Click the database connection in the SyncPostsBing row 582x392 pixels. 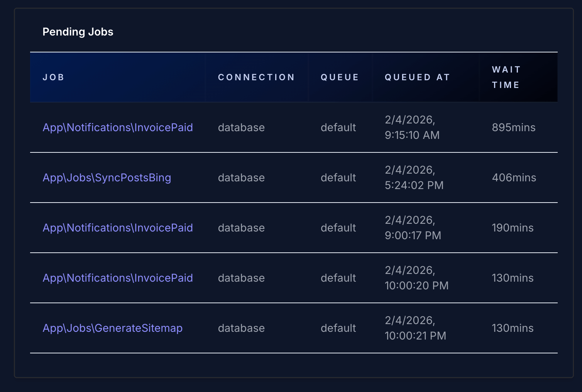click(x=241, y=177)
